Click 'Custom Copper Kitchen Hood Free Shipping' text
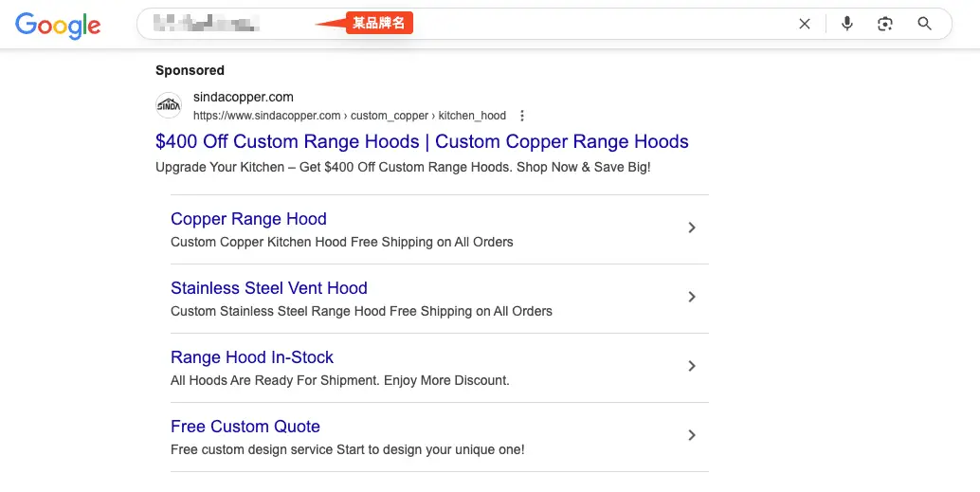980x492 pixels. tap(342, 243)
